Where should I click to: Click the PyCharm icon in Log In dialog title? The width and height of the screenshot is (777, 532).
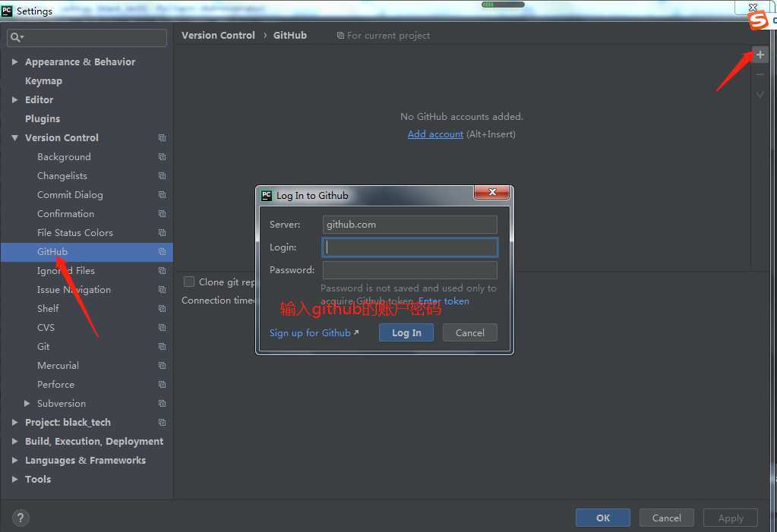click(267, 195)
